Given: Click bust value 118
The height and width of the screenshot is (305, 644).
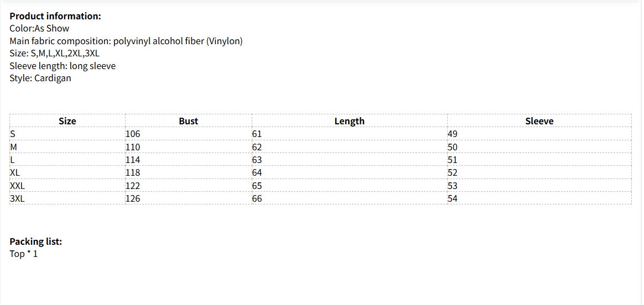Looking at the screenshot, I should click(133, 172).
